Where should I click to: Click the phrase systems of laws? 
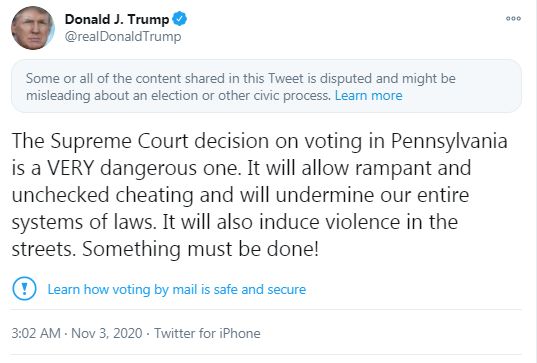84,222
